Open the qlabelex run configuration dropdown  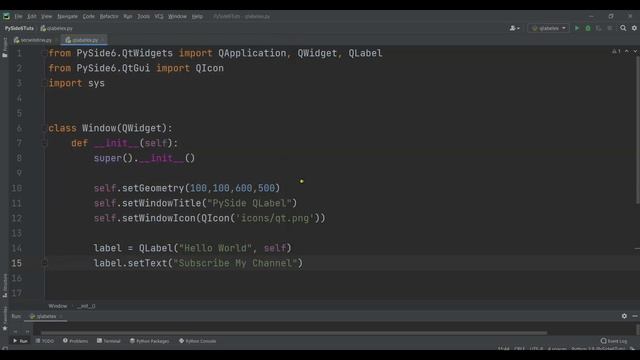pyautogui.click(x=549, y=28)
